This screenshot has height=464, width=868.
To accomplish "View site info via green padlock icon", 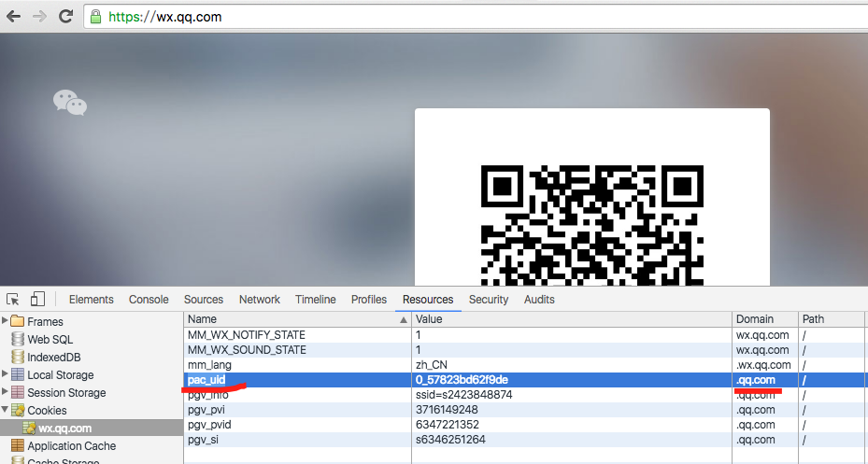I will tap(95, 17).
